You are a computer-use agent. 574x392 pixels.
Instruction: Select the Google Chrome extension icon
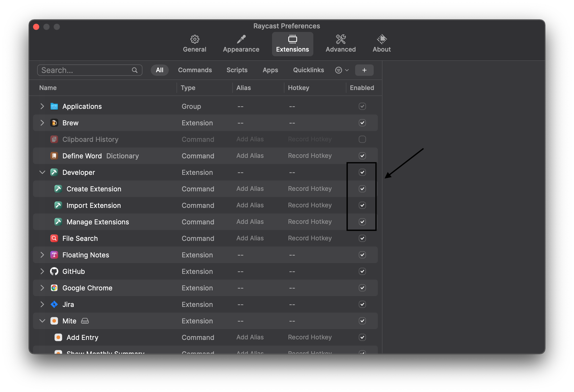click(54, 288)
